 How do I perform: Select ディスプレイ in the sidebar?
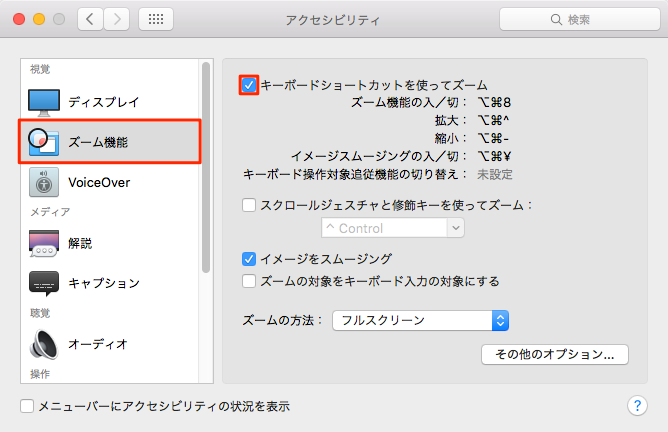coord(109,102)
